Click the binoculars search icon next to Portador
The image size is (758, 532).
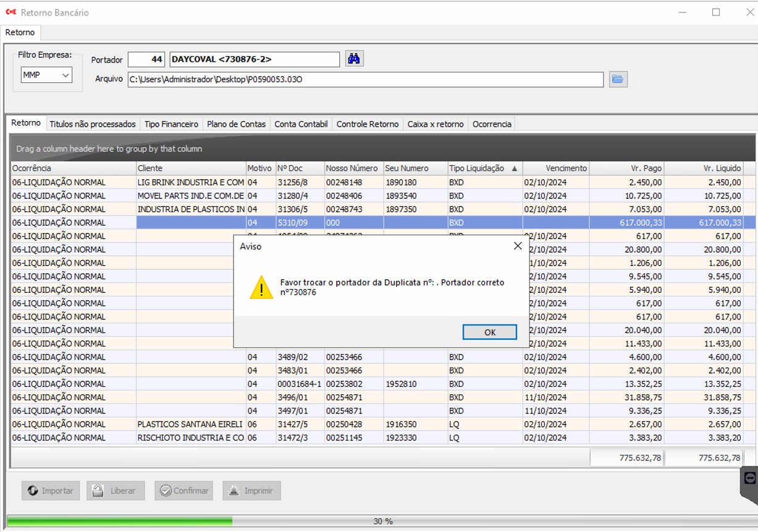coord(354,59)
